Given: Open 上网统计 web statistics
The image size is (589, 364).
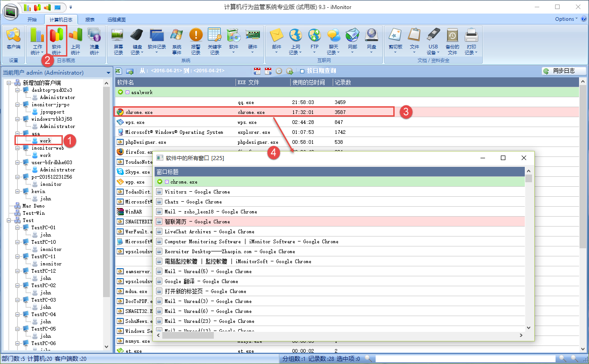Looking at the screenshot, I should pyautogui.click(x=75, y=41).
